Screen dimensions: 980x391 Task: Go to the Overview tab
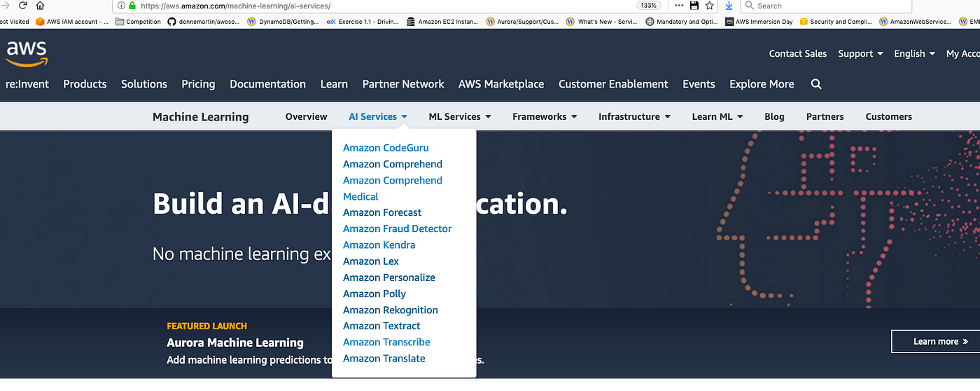[x=306, y=116]
